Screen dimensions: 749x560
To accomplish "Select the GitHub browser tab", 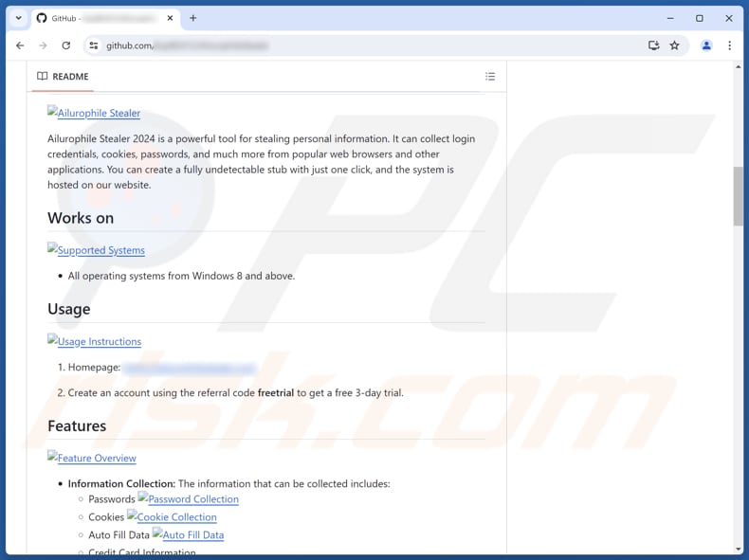I will 105,18.
